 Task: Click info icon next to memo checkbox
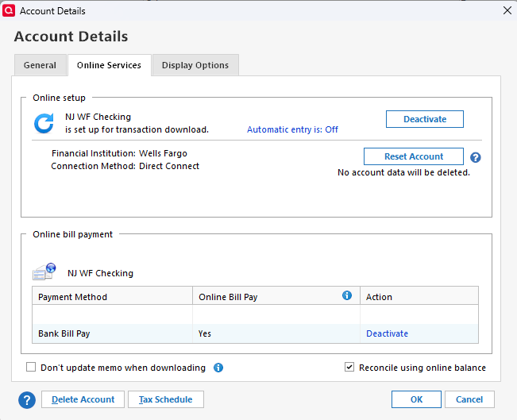(218, 368)
